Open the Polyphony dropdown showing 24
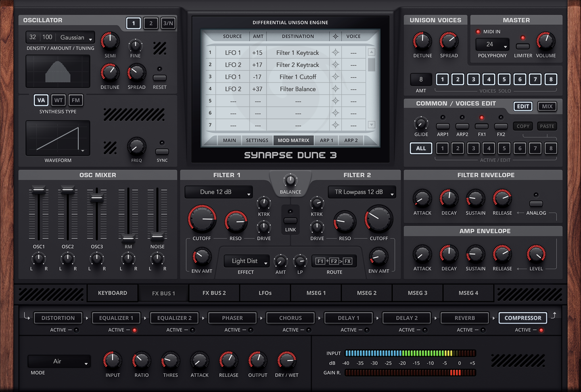 pyautogui.click(x=492, y=45)
